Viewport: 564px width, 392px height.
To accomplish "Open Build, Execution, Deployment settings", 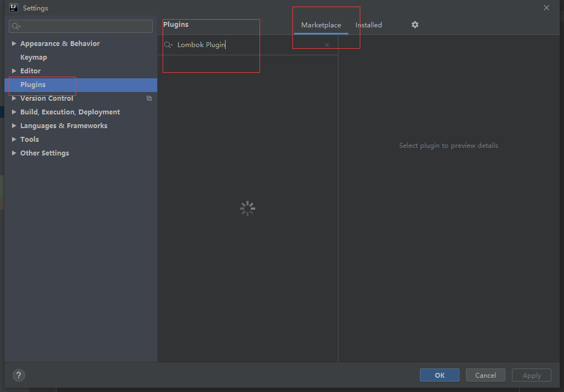I will (x=70, y=112).
